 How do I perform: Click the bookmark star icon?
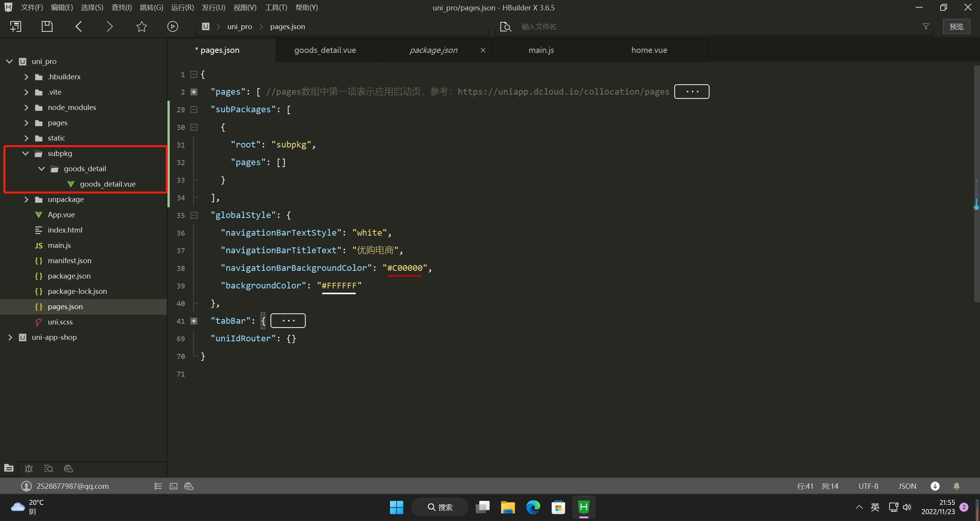tap(141, 26)
